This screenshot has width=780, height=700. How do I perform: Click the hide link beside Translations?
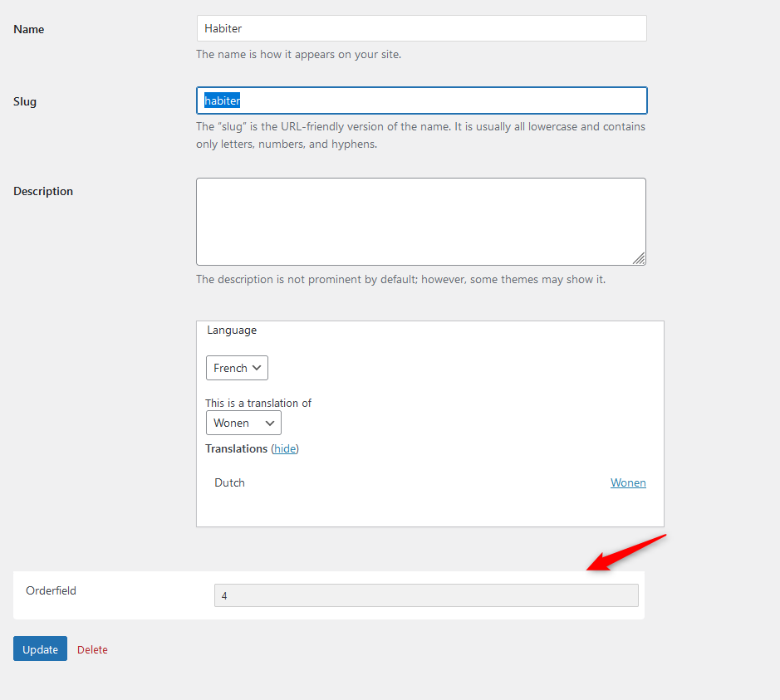[285, 449]
